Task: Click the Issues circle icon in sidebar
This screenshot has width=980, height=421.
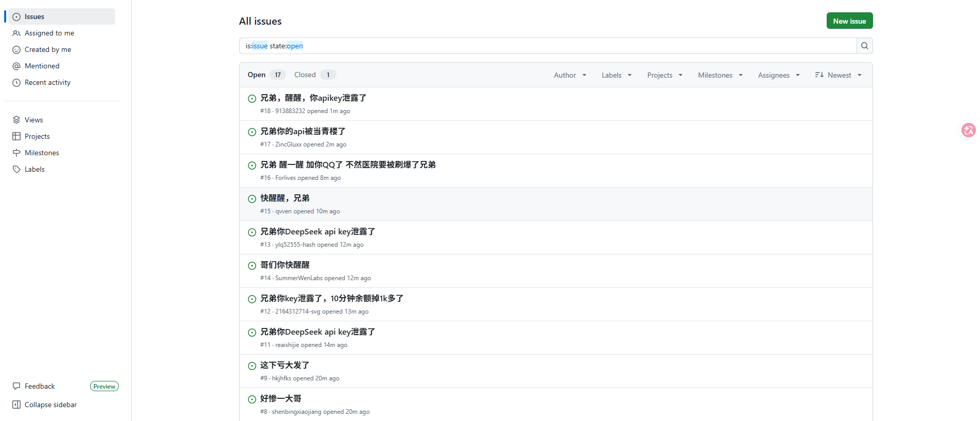Action: 16,17
